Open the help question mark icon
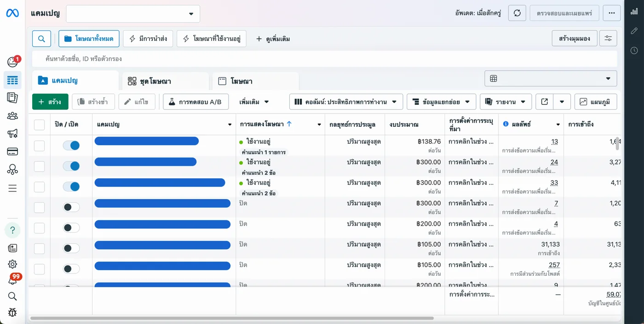 (12, 230)
